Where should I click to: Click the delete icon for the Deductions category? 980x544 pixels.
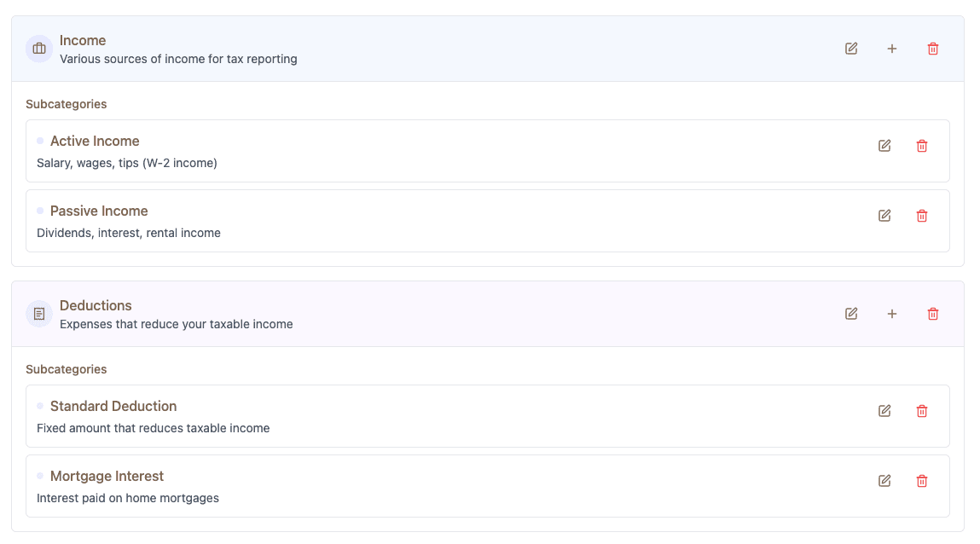[x=932, y=313]
